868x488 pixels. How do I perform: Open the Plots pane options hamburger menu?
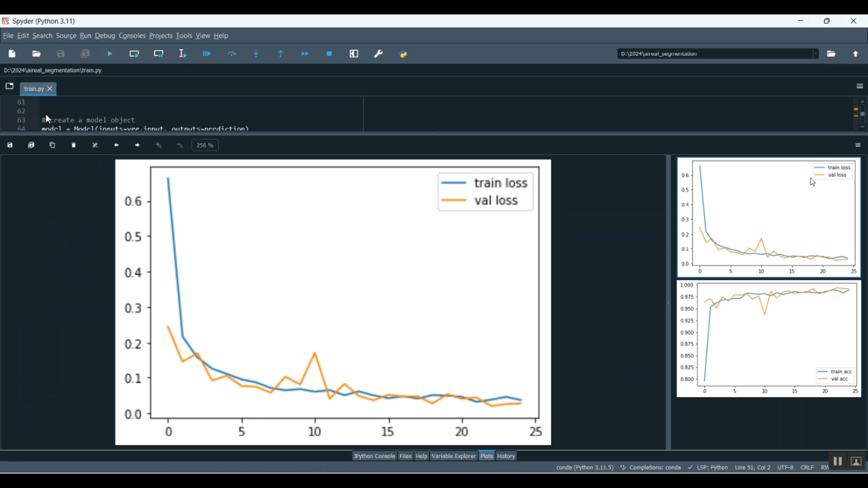coord(858,145)
